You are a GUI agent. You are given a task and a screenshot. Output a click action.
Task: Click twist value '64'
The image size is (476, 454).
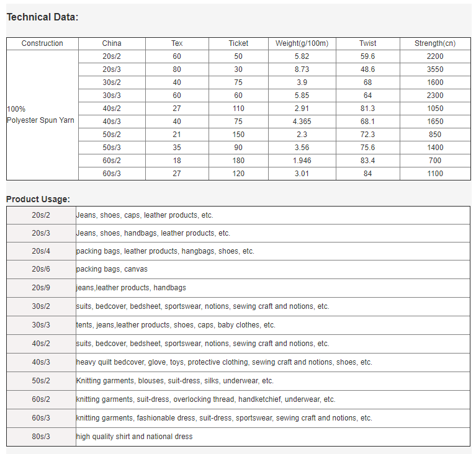point(367,96)
